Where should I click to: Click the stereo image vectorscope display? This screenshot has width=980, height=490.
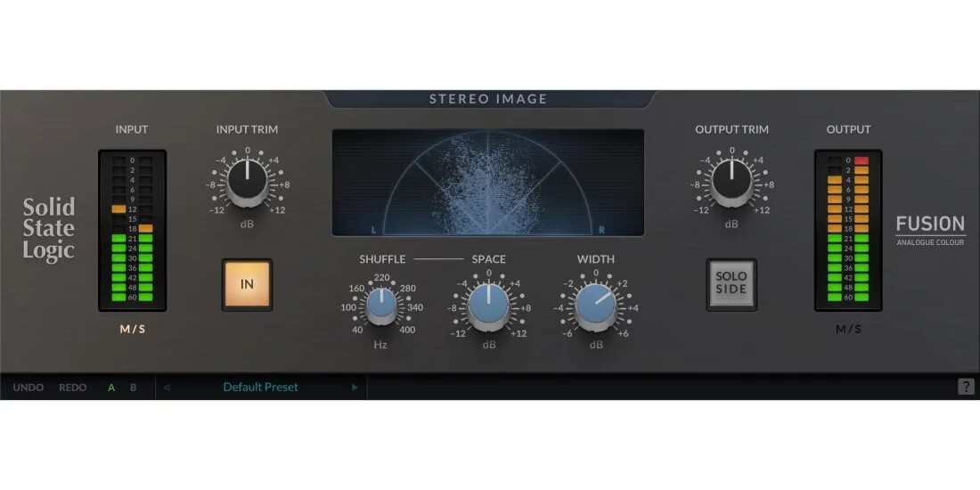pos(488,183)
